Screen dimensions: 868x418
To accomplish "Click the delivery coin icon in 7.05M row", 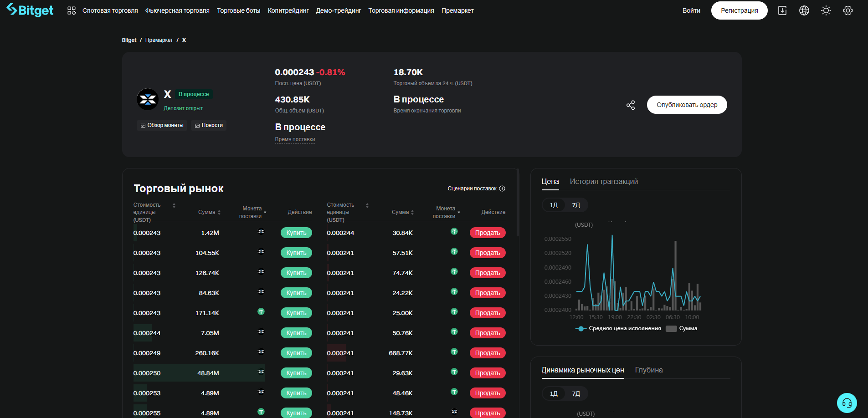I will click(x=261, y=331).
